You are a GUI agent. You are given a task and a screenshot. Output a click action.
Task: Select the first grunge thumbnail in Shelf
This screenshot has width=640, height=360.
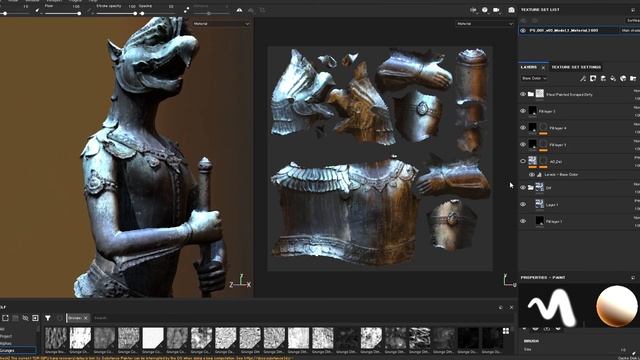click(56, 338)
